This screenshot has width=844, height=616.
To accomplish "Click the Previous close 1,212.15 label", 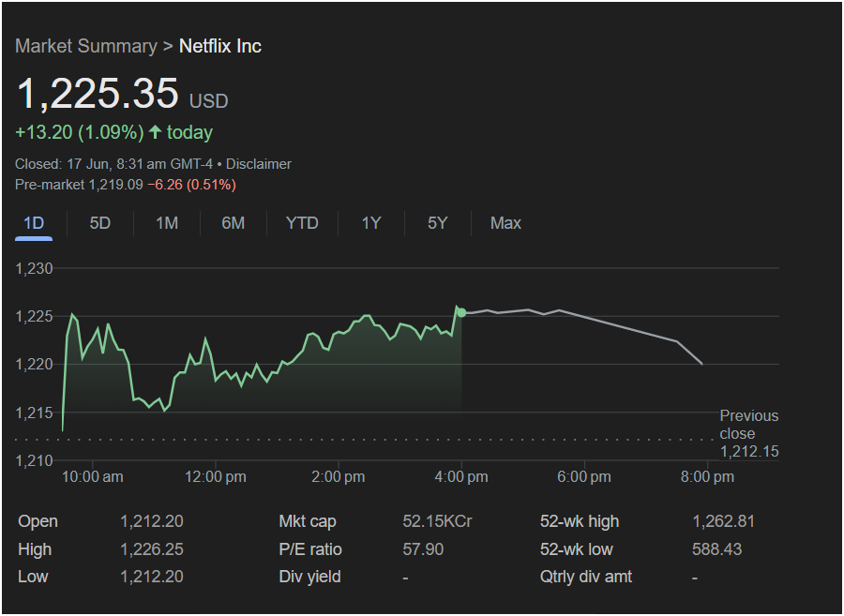I will coord(749,433).
